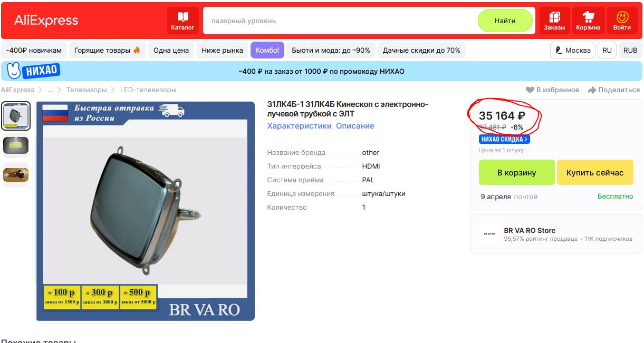Image resolution: width=644 pixels, height=343 pixels.
Task: Click the Поделиться share arrow icon
Action: [x=592, y=90]
